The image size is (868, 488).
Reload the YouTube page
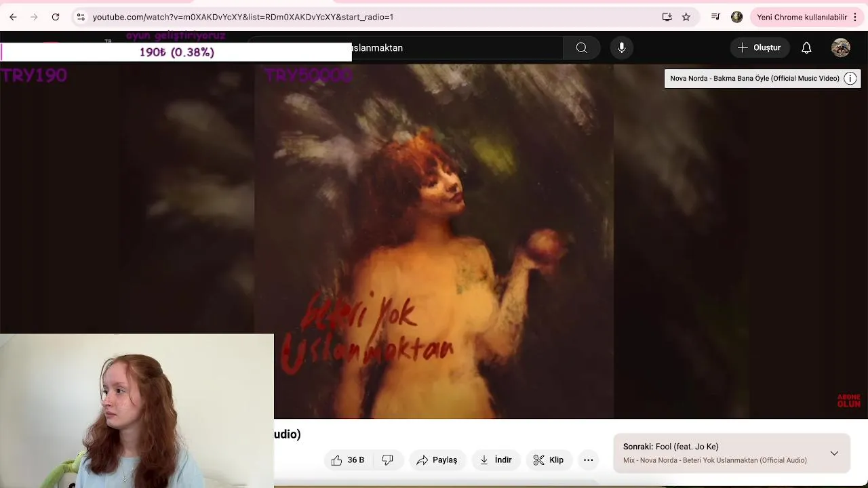[x=56, y=17]
